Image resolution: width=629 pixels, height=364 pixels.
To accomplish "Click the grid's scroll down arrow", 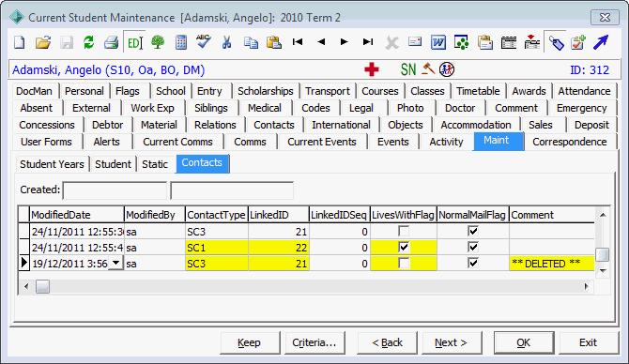I will pos(603,270).
